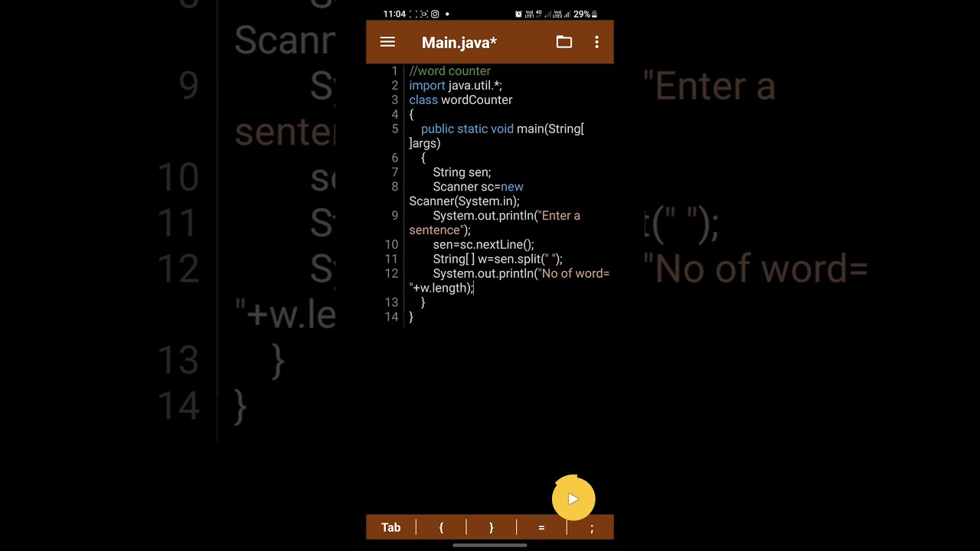This screenshot has height=551, width=980.
Task: Insert an opening curly brace key
Action: [441, 527]
